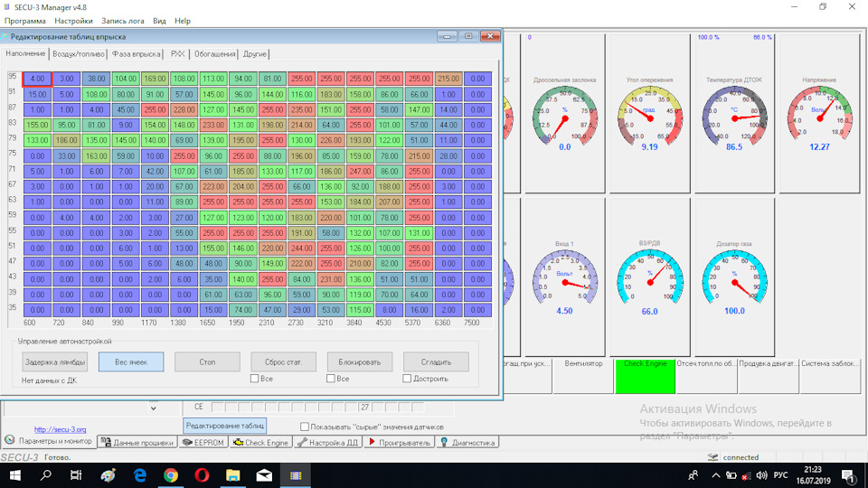Switch to the Другие tab
The image size is (868, 488).
click(255, 54)
